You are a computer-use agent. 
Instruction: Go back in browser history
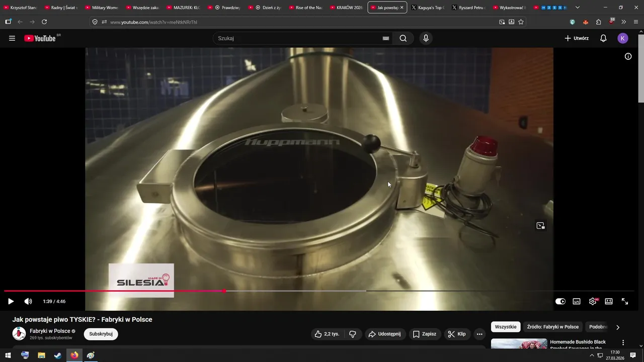click(x=20, y=22)
